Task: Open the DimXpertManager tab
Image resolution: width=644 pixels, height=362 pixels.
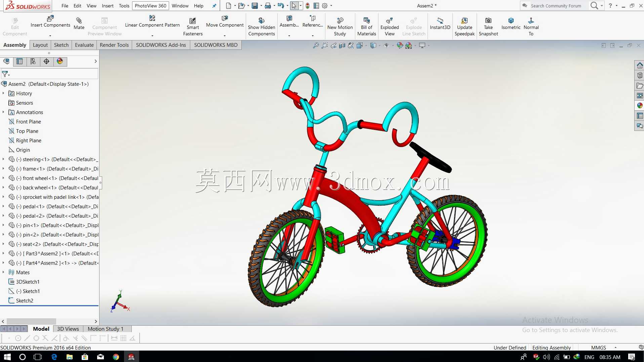Action: 46,61
